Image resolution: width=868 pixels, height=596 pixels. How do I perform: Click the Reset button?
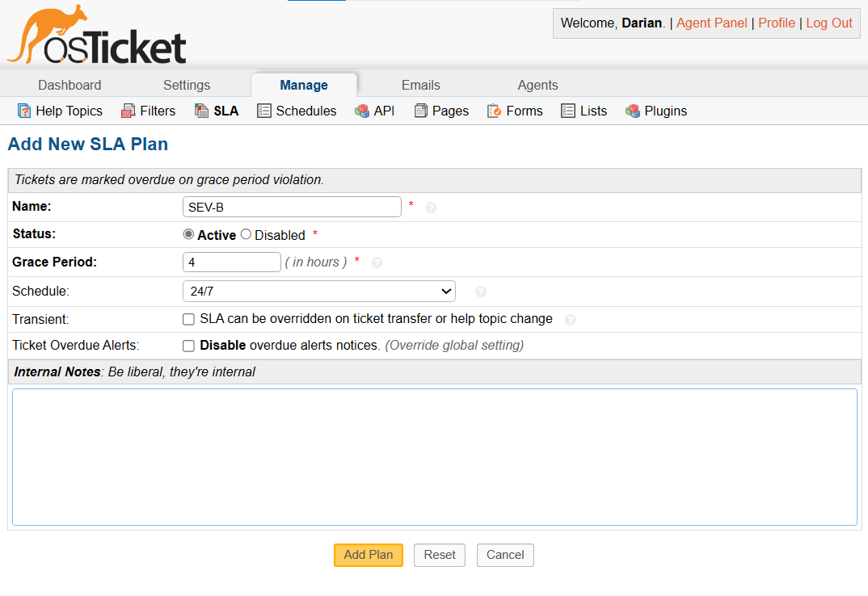click(439, 555)
